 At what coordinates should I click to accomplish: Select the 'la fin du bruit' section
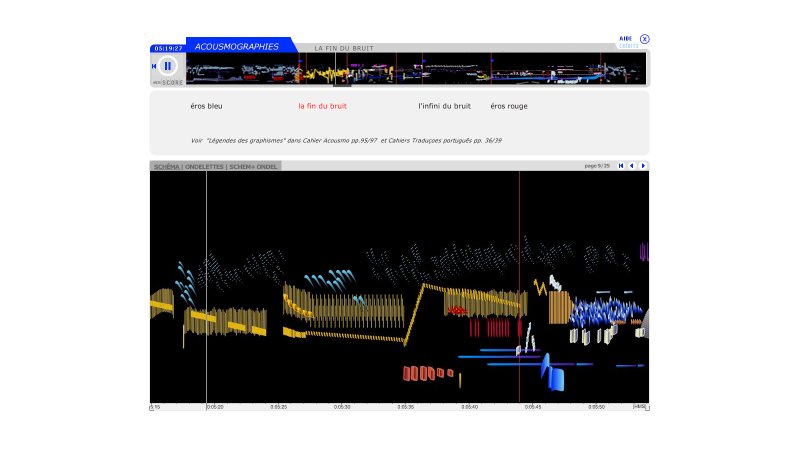322,106
